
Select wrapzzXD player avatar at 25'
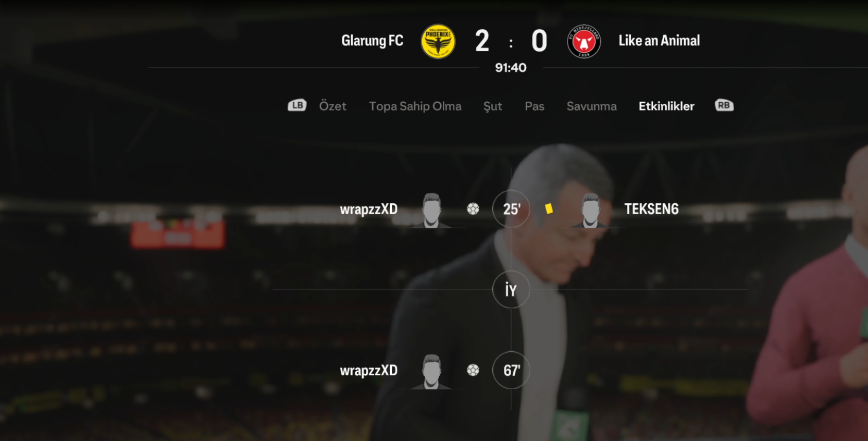pyautogui.click(x=431, y=210)
